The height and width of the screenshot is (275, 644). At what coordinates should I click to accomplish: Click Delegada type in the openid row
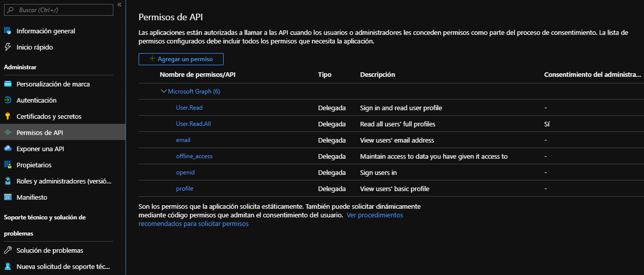332,172
